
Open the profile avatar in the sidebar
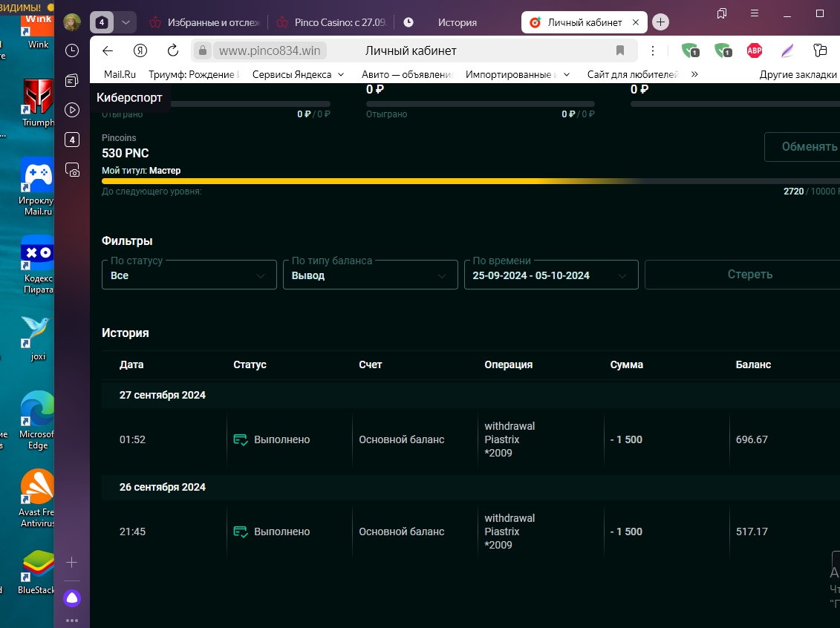72,22
